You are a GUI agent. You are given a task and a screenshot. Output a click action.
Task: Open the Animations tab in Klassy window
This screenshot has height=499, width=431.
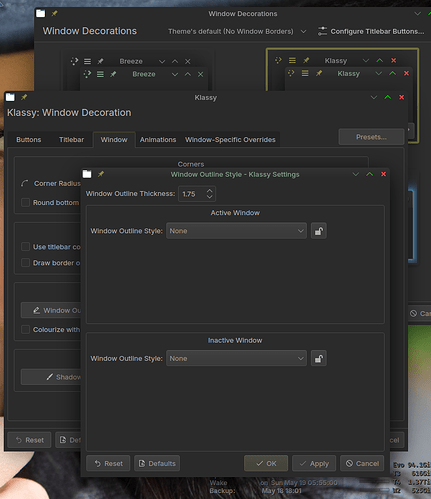tap(158, 140)
